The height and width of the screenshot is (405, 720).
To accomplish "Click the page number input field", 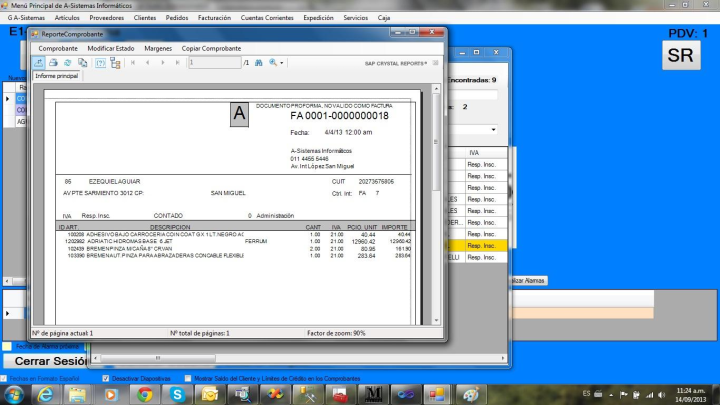I will 214,62.
